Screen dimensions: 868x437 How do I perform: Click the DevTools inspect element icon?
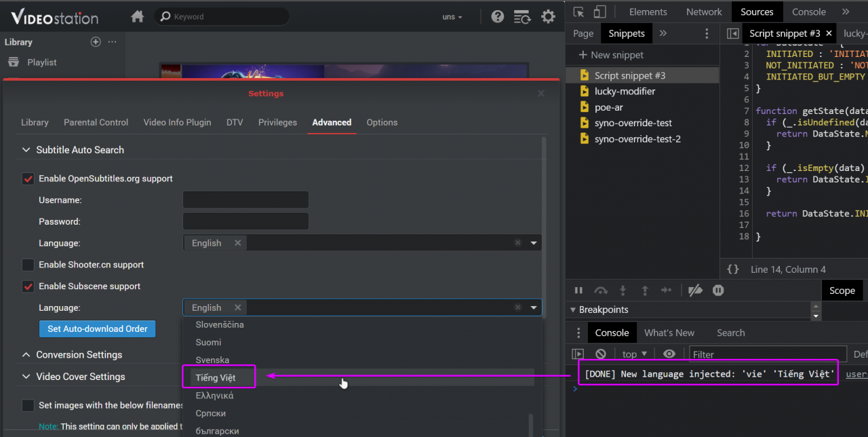click(x=578, y=12)
